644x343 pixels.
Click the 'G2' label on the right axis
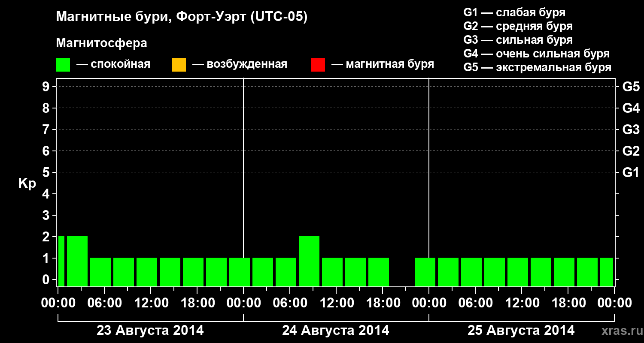point(631,151)
